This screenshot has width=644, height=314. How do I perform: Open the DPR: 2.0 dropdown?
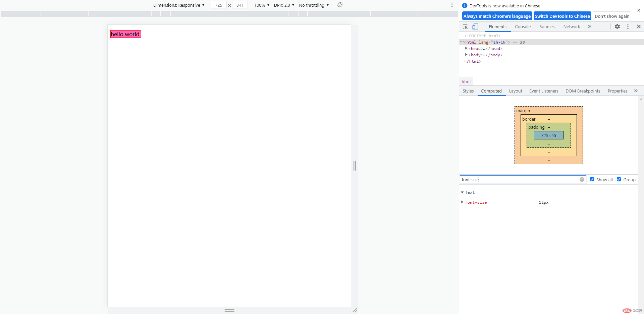284,5
